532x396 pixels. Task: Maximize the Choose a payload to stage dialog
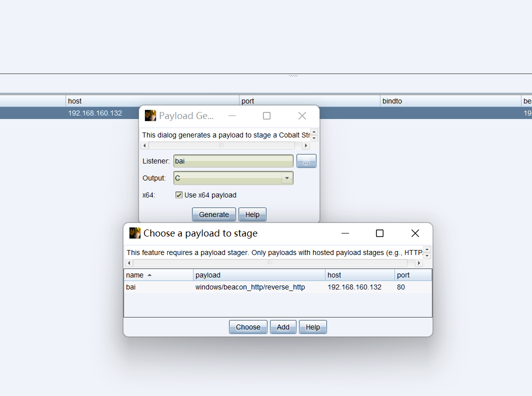coord(379,233)
